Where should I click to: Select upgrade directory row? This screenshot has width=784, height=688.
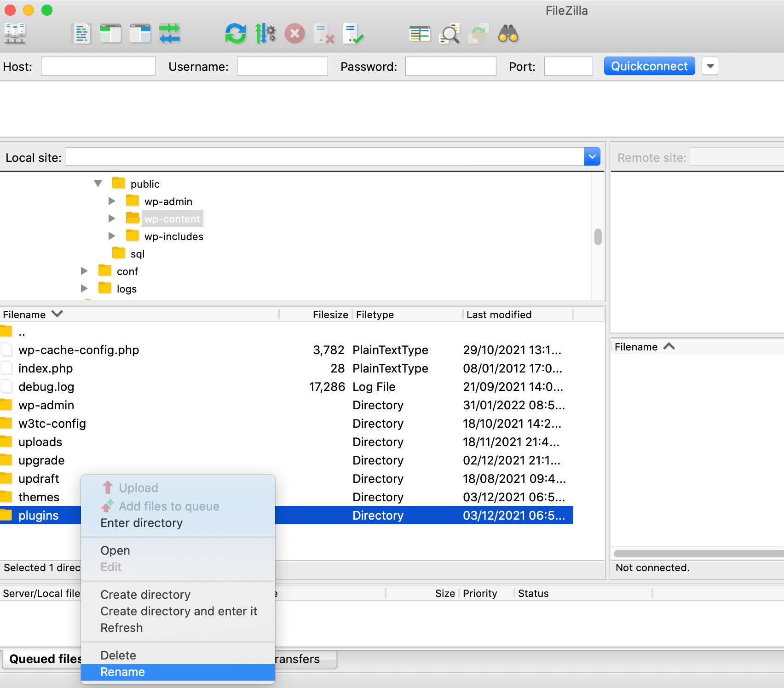pos(286,460)
